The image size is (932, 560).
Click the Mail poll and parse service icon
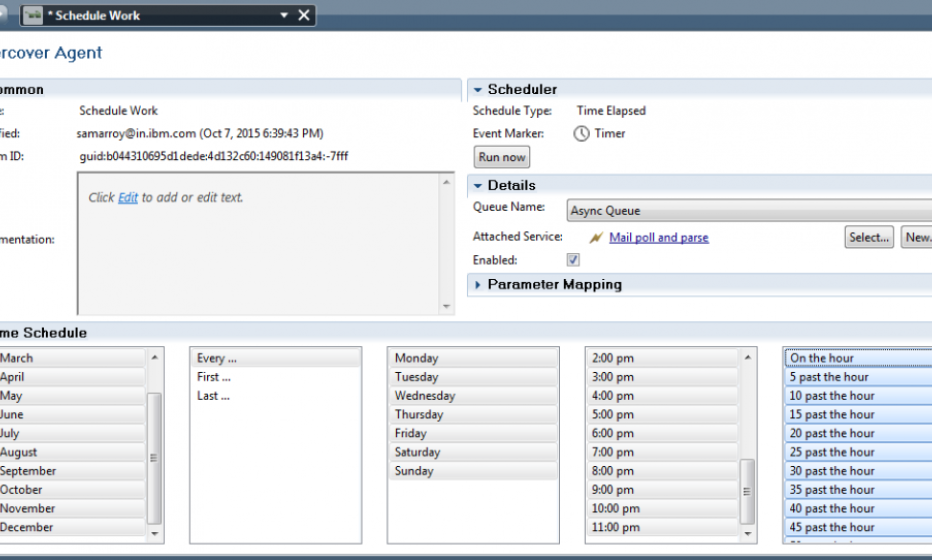(596, 238)
